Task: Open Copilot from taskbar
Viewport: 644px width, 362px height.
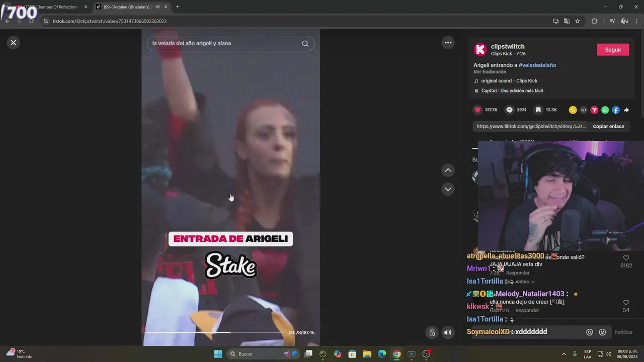Action: click(338, 354)
